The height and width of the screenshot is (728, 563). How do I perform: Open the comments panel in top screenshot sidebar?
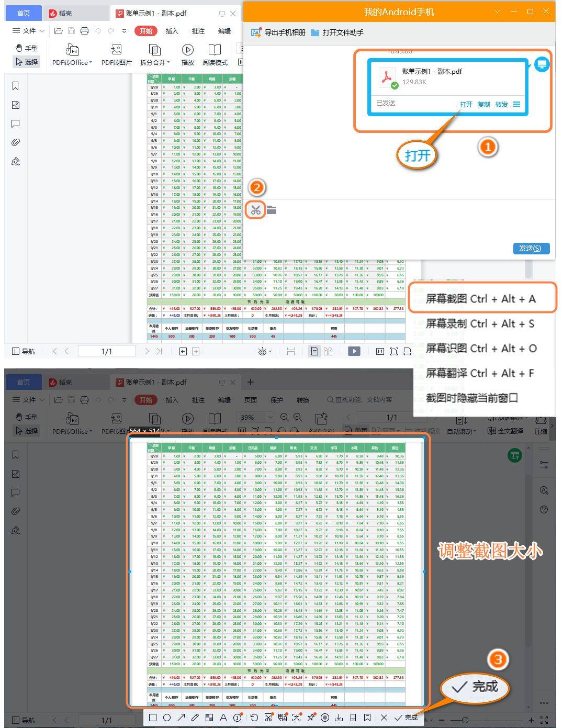[x=16, y=124]
